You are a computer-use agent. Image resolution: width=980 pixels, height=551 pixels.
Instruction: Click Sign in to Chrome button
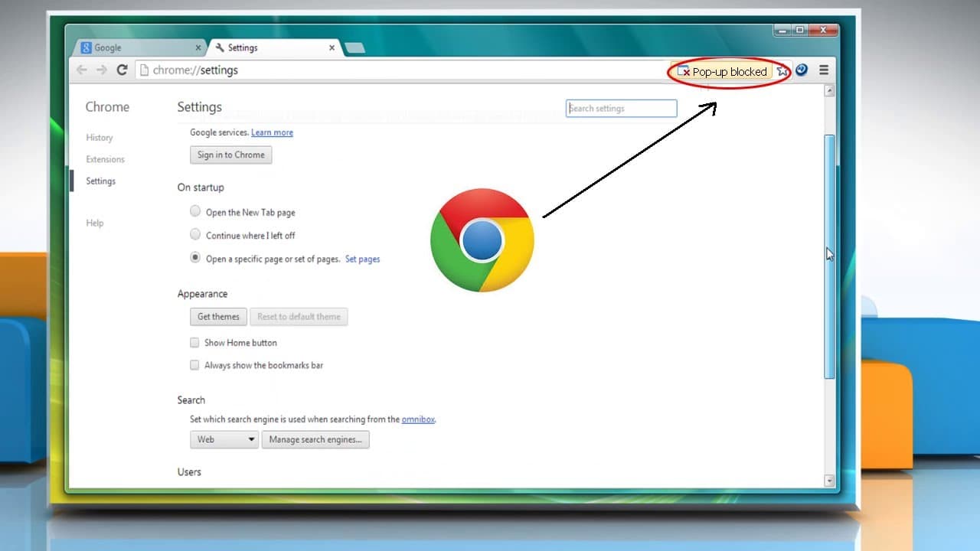coord(230,155)
